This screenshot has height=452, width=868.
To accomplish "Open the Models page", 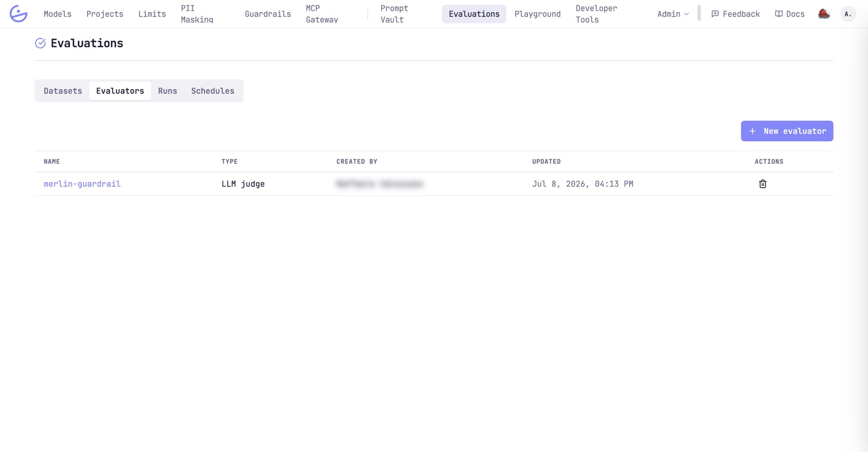I will pos(58,14).
